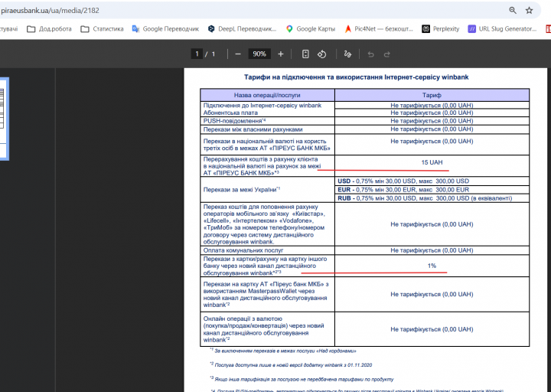Click the EUR 0,75% tariff line
The height and width of the screenshot is (392, 551).
[403, 190]
